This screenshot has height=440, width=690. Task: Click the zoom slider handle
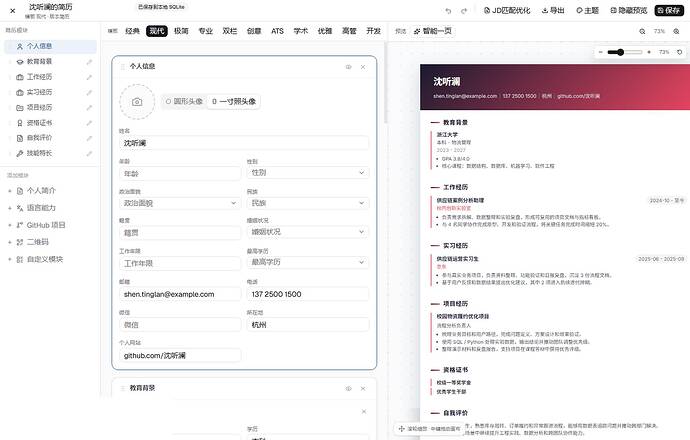tap(620, 52)
